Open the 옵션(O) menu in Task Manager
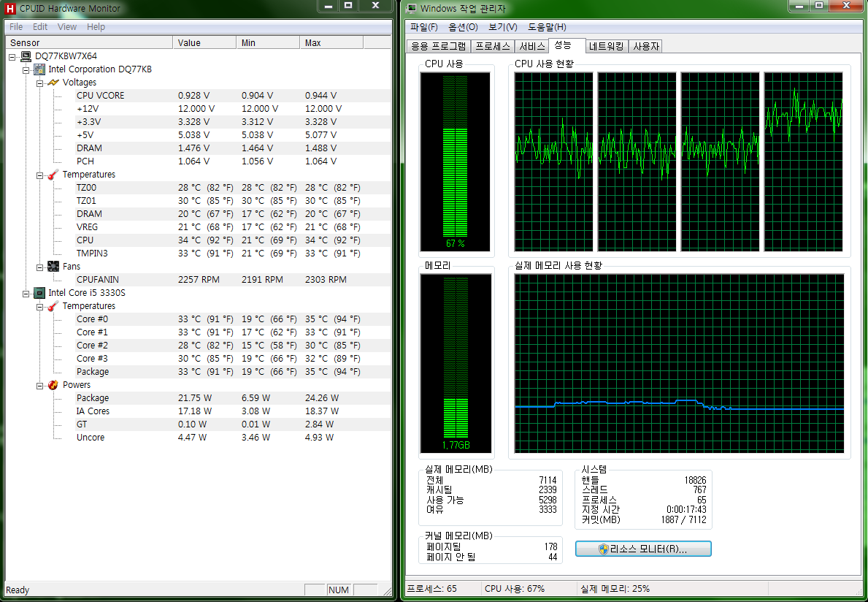This screenshot has height=602, width=868. [x=464, y=27]
